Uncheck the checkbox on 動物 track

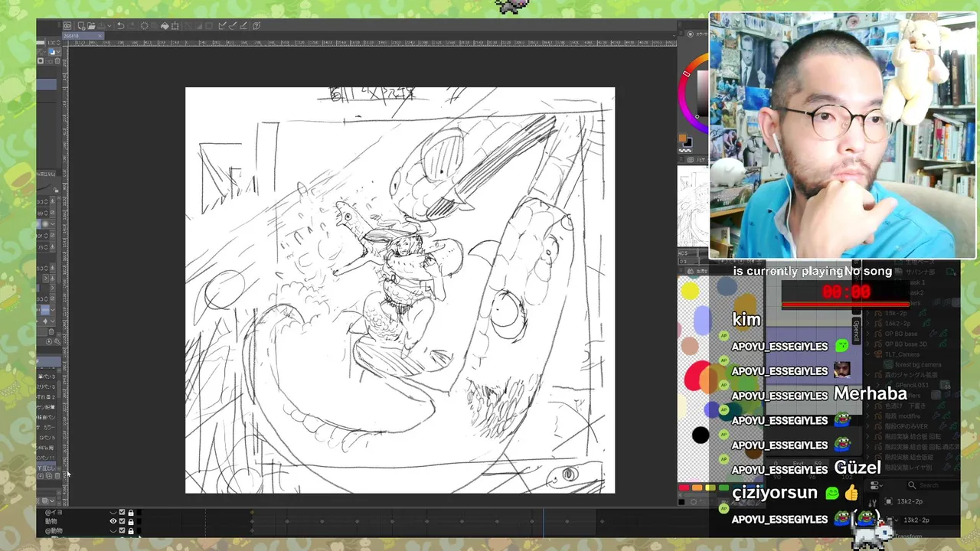pyautogui.click(x=122, y=521)
